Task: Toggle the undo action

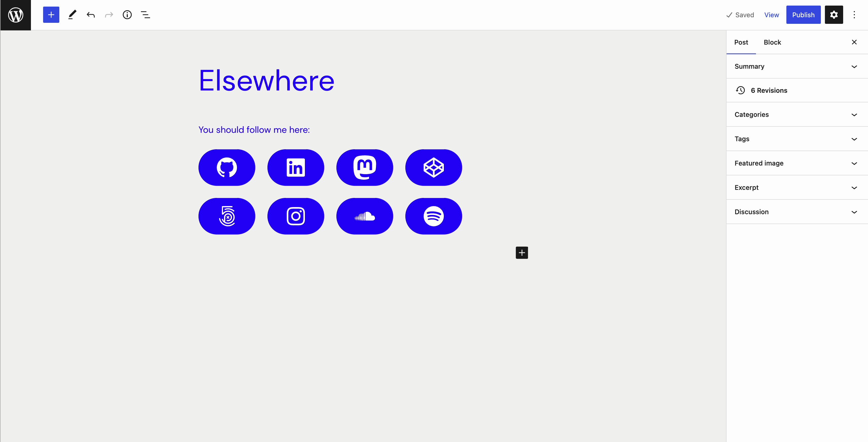Action: [x=90, y=15]
